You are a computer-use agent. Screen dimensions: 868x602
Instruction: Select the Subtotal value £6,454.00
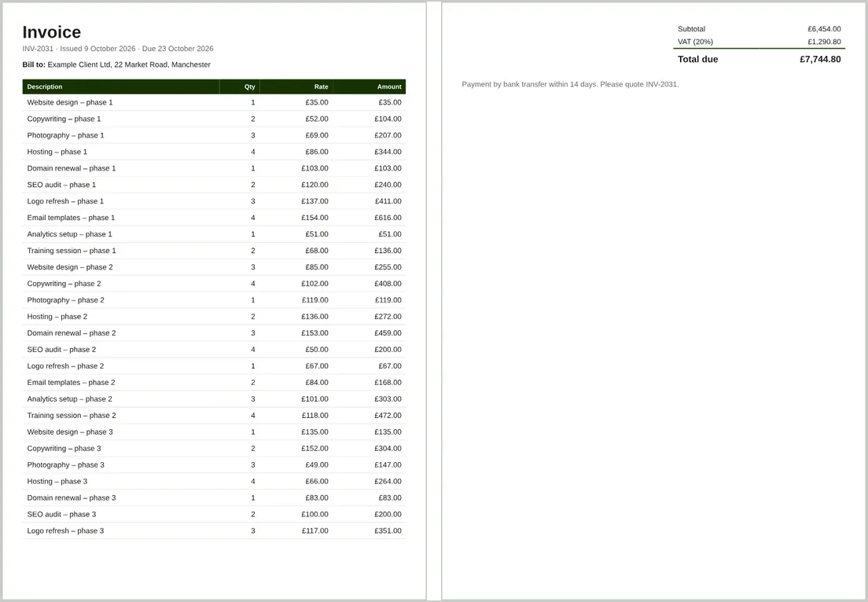[824, 29]
